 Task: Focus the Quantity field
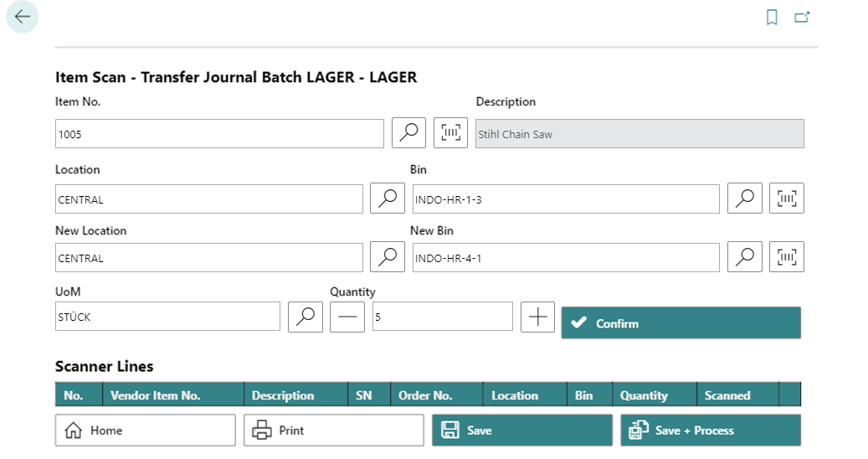tap(442, 317)
